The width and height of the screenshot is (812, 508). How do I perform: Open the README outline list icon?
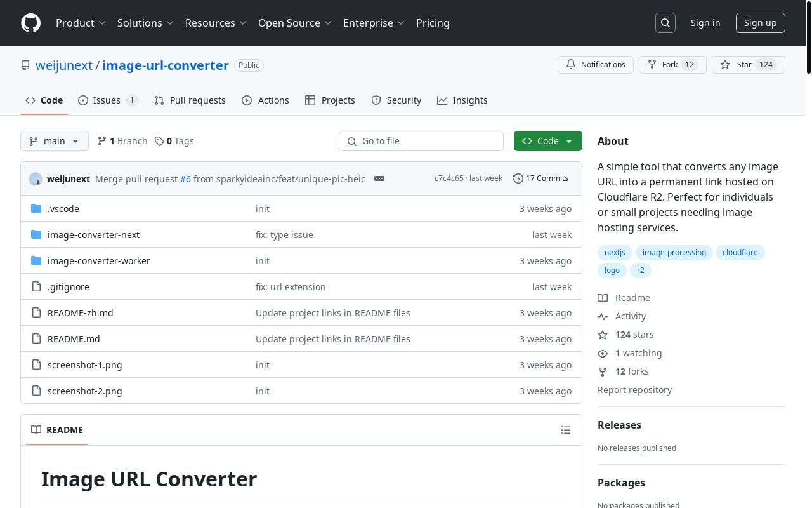pyautogui.click(x=566, y=431)
